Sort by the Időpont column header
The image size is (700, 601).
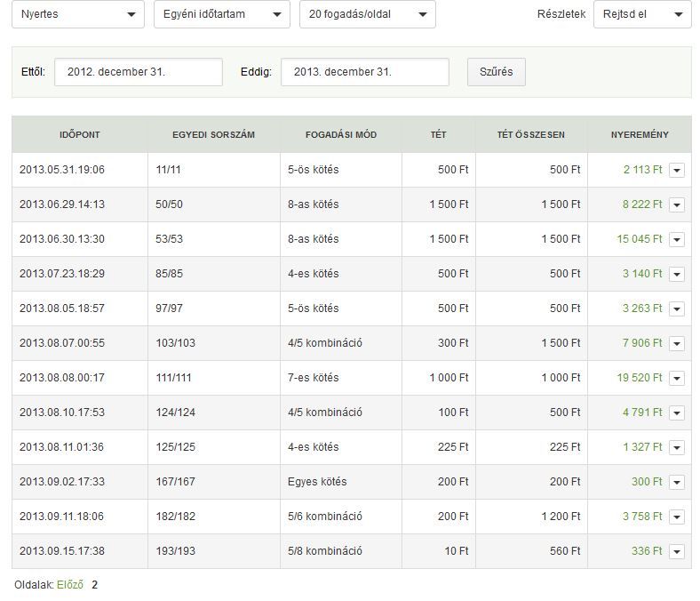[80, 135]
